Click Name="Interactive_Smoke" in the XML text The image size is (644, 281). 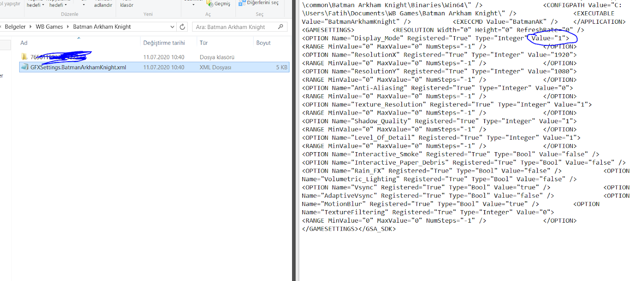(377, 154)
